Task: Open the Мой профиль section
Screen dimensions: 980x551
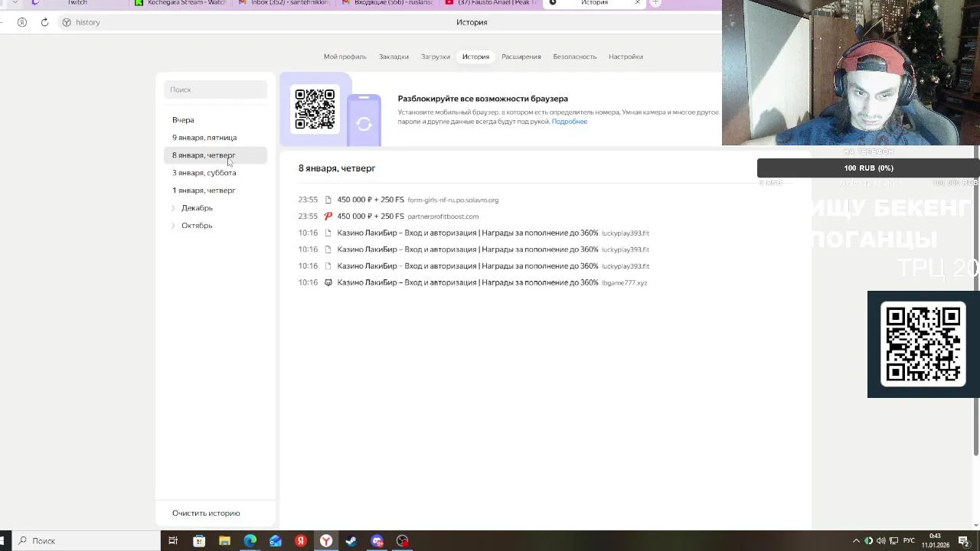Action: 345,57
